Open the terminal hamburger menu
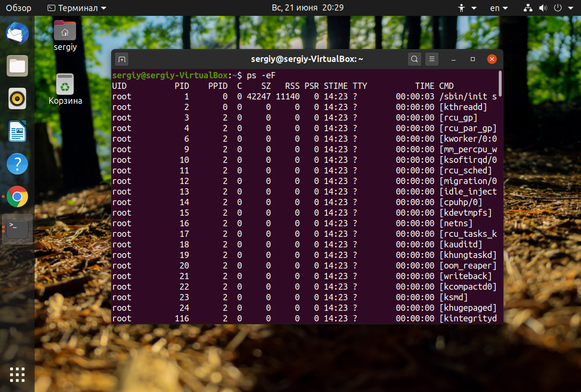Image resolution: width=581 pixels, height=392 pixels. [x=432, y=59]
